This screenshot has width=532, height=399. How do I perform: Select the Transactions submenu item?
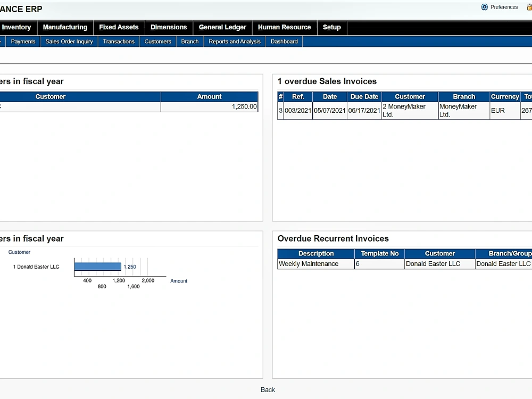pyautogui.click(x=119, y=41)
